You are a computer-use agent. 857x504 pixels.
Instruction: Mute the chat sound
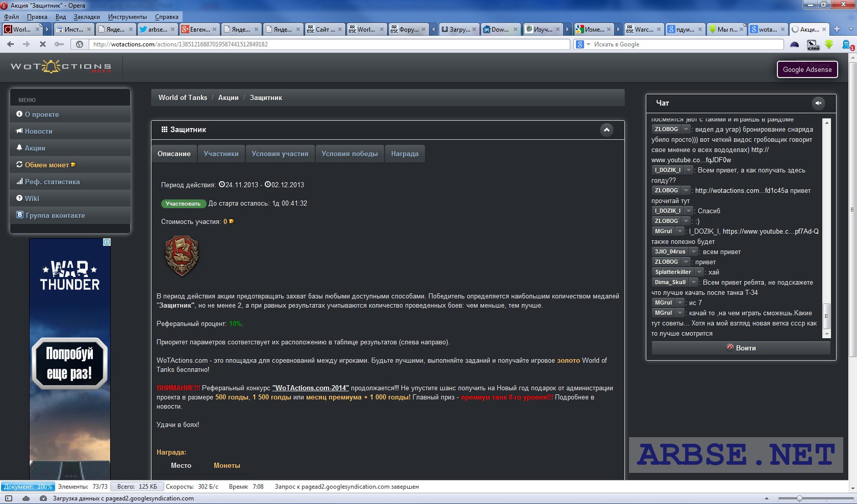[x=818, y=103]
